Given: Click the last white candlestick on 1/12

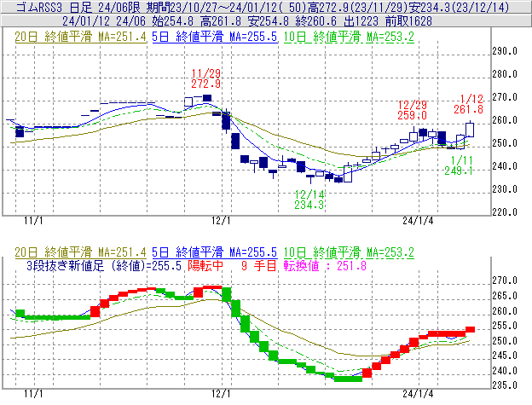Looking at the screenshot, I should coord(470,130).
